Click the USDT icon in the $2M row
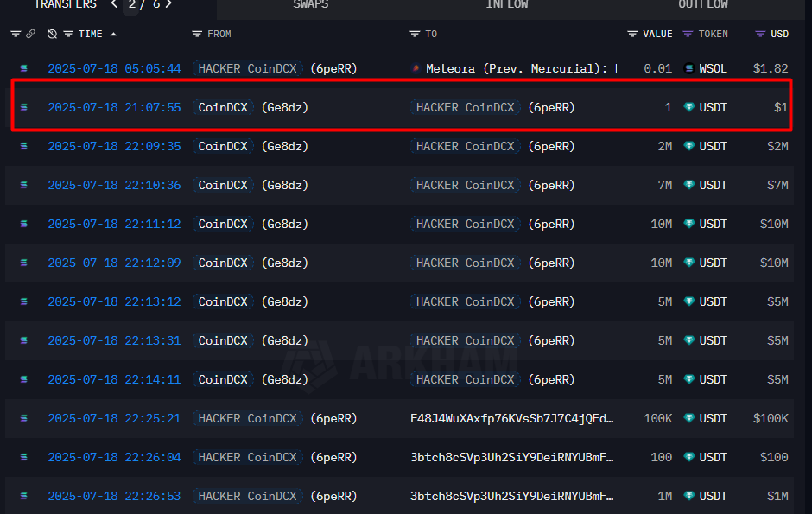 (688, 146)
